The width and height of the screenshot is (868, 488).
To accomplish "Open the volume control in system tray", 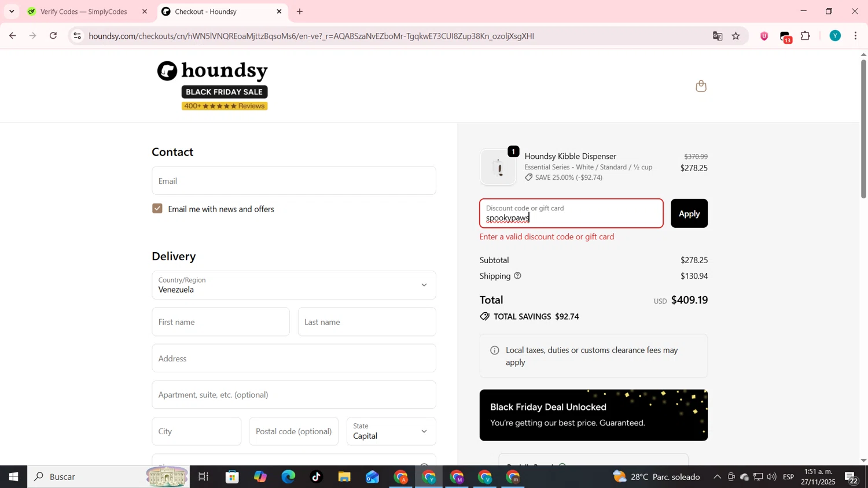I will 771,477.
